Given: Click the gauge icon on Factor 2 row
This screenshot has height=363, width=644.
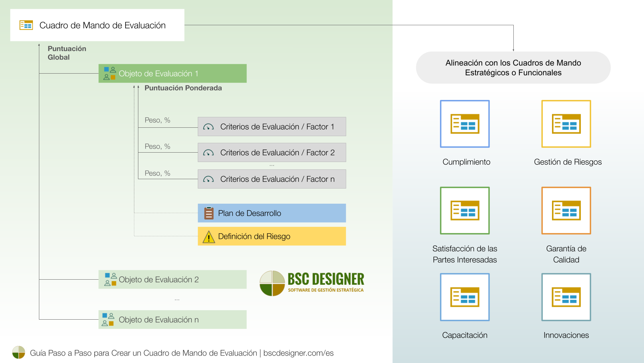Looking at the screenshot, I should [x=209, y=153].
